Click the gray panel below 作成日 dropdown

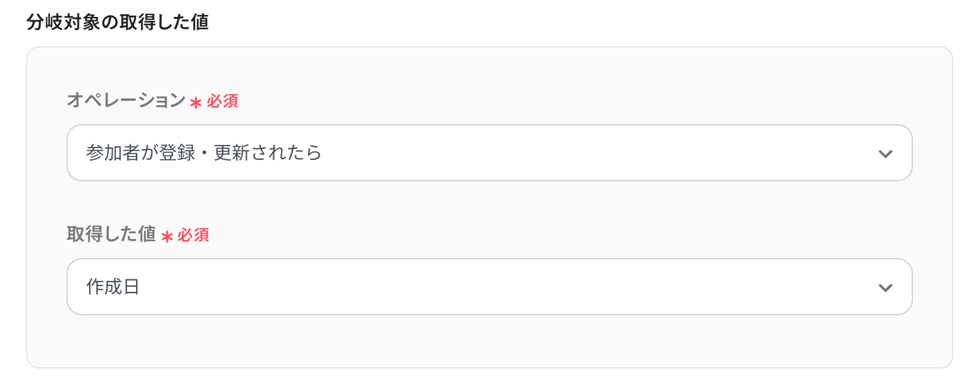tap(489, 341)
